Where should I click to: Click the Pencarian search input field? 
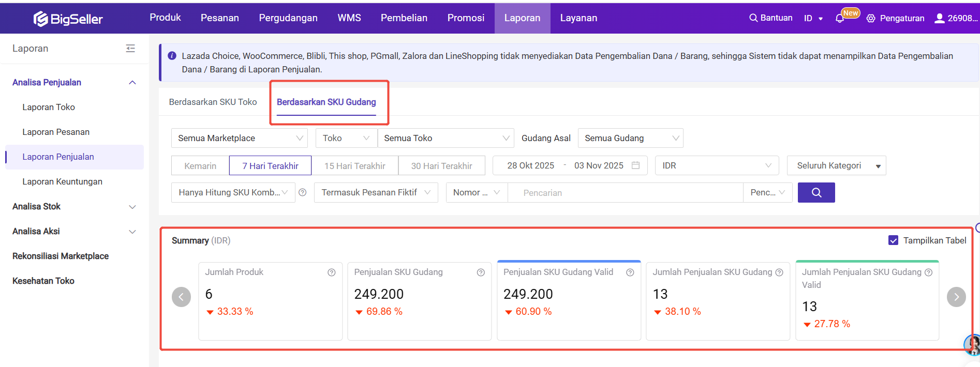click(625, 193)
